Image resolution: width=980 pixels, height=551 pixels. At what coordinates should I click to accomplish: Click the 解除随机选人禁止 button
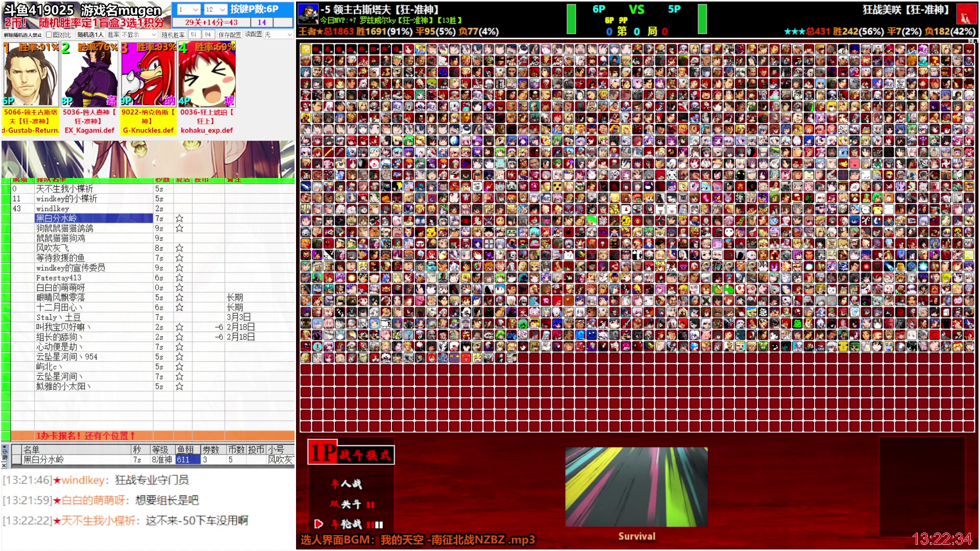point(23,35)
